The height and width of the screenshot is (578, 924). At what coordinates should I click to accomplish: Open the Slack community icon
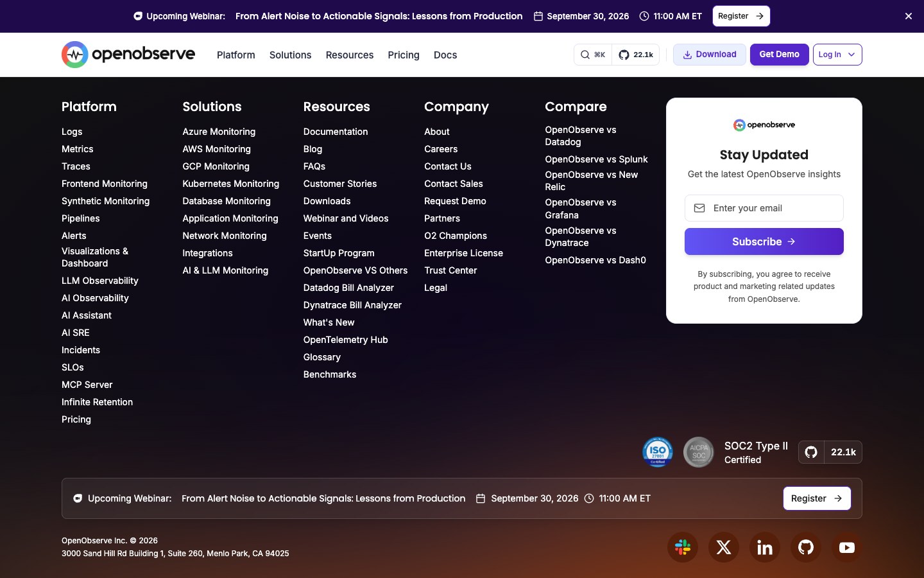(683, 547)
